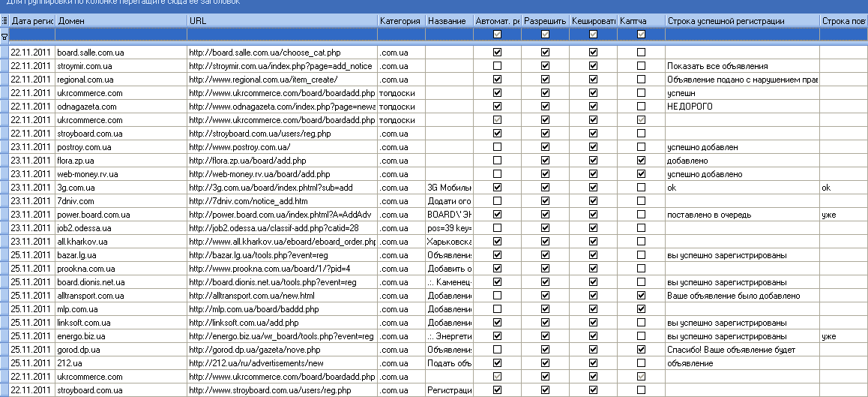Click the funnel filter icon in filter row

(4, 37)
